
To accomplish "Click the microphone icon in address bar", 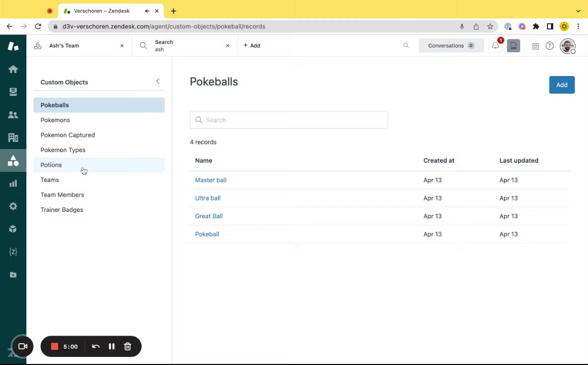I will tap(462, 26).
